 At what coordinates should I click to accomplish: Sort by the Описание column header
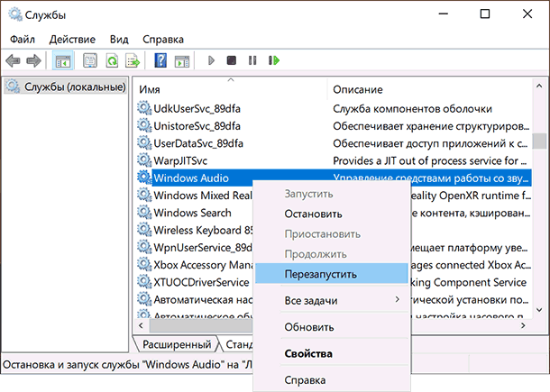click(430, 89)
